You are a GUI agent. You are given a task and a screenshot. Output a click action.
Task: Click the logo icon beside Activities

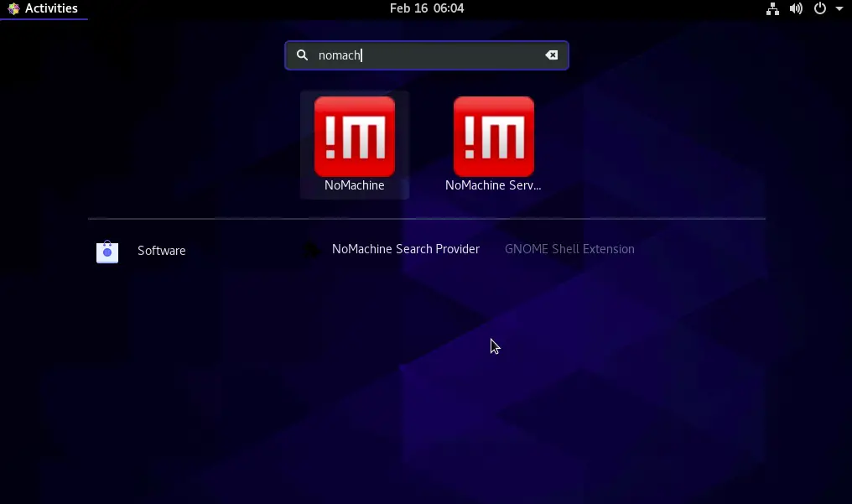pyautogui.click(x=13, y=9)
